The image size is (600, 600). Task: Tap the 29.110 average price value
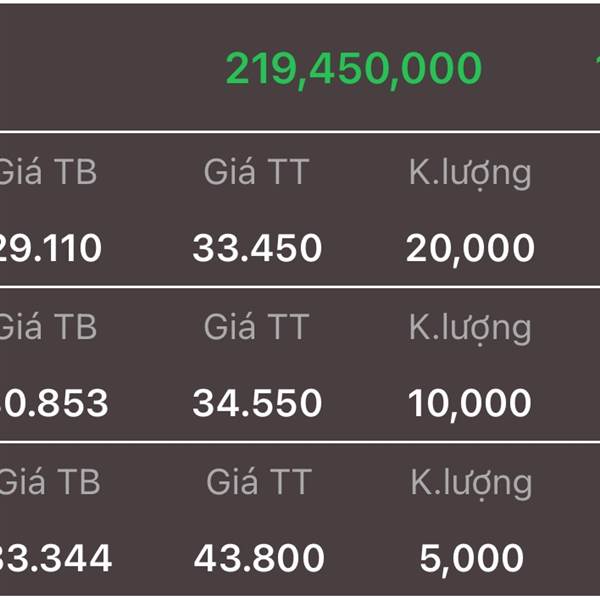coord(51,248)
